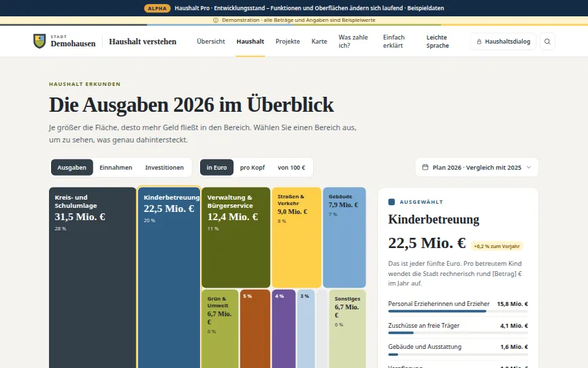
Task: Go to Übersicht nav item
Action: click(x=211, y=42)
